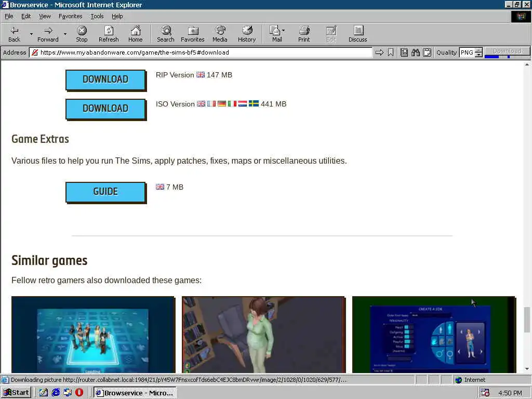Click the bookmark ribbon icon in the address bar
Image resolution: width=532 pixels, height=399 pixels.
coord(391,52)
